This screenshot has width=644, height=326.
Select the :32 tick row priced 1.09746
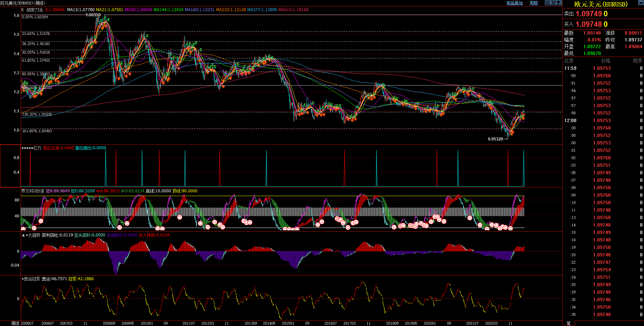click(x=603, y=300)
